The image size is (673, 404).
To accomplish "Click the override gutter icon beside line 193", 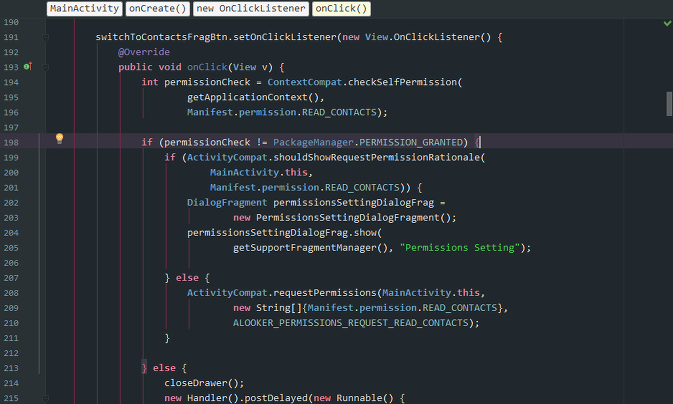I will pos(28,67).
